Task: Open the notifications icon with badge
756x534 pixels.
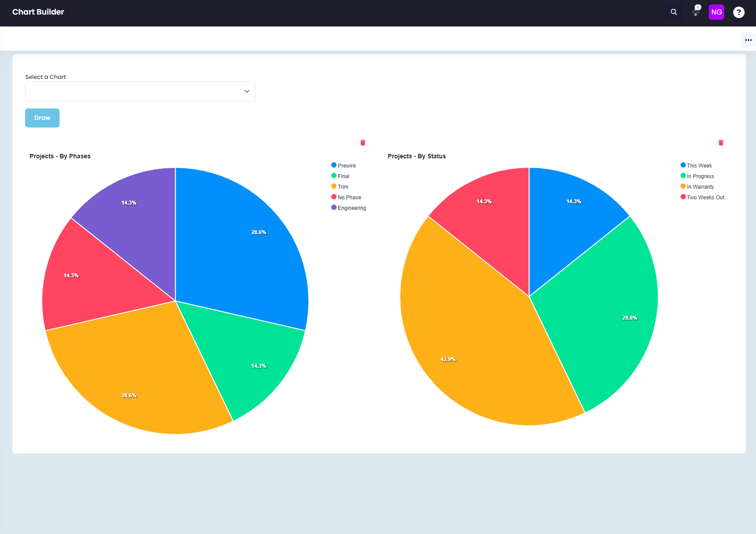Action: pyautogui.click(x=696, y=11)
